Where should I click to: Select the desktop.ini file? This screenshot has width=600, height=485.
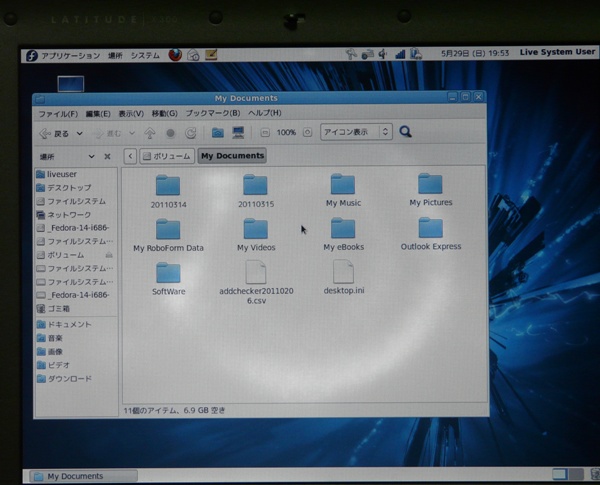(343, 277)
